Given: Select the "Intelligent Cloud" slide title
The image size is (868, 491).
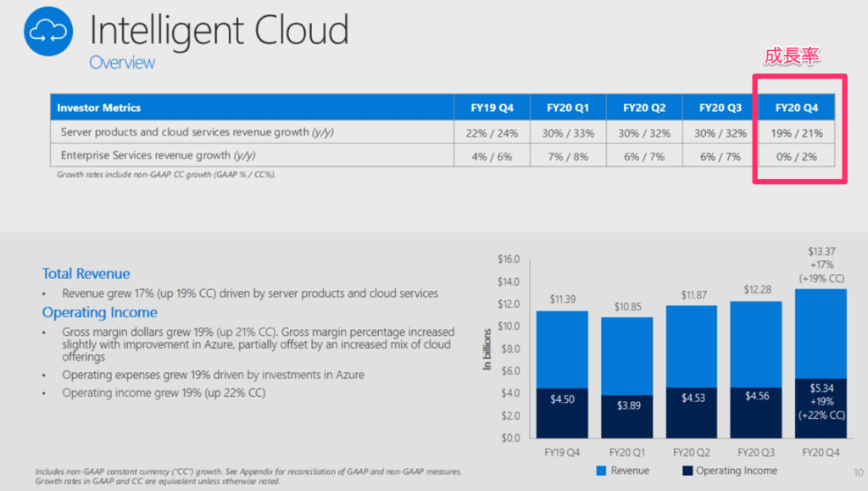Looking at the screenshot, I should 220,31.
